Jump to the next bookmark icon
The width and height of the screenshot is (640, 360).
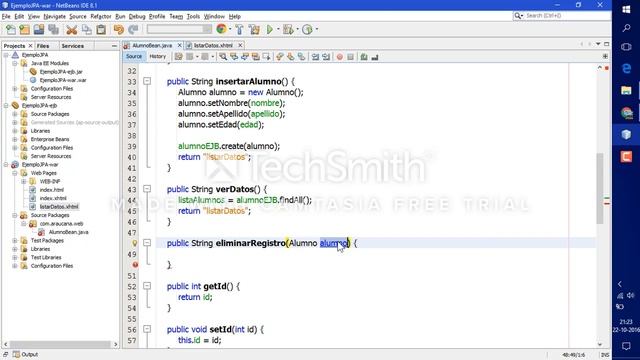(290, 57)
